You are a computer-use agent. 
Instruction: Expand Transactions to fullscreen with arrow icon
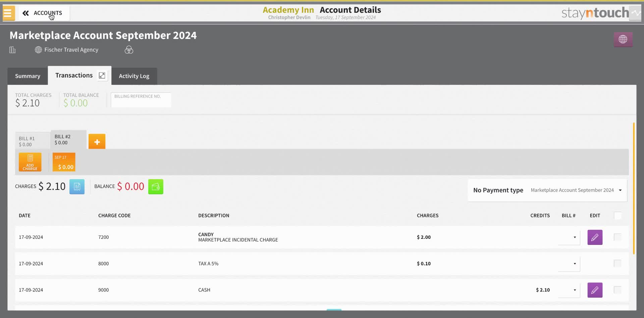click(x=102, y=75)
